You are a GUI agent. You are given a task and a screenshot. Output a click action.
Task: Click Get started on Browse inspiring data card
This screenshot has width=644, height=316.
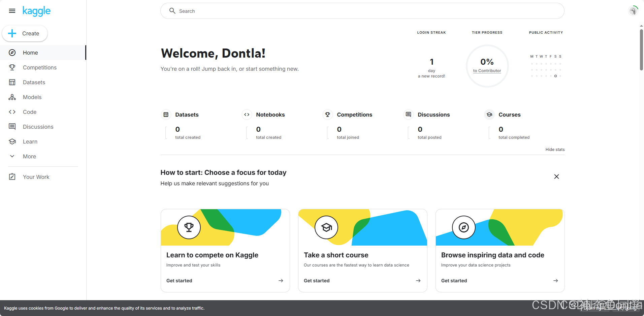(454, 281)
